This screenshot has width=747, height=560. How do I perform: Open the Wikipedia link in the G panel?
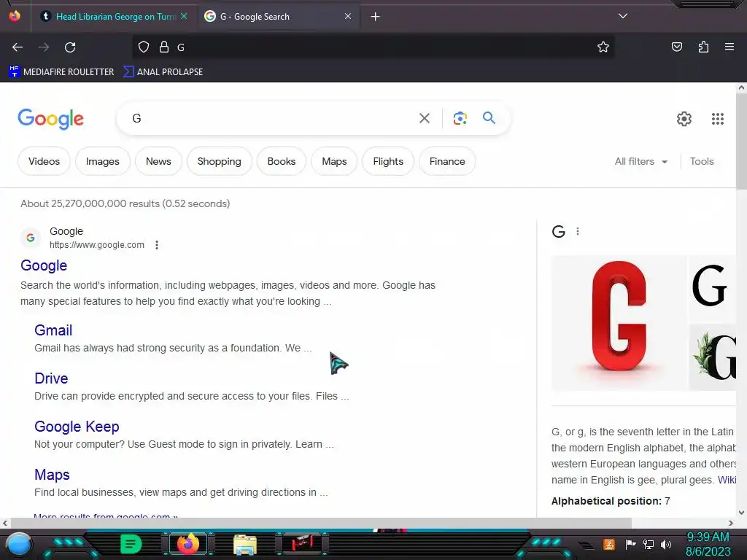point(727,480)
